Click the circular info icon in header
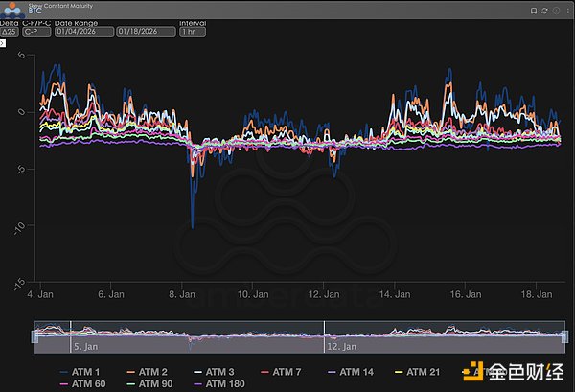Image resolution: width=575 pixels, height=392 pixels. coord(555,10)
